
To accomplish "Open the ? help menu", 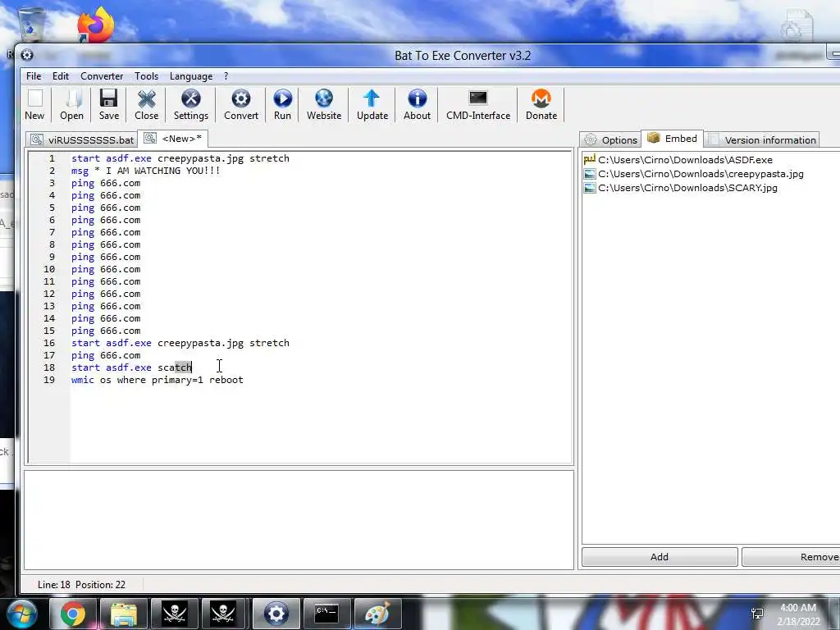I will [x=226, y=76].
